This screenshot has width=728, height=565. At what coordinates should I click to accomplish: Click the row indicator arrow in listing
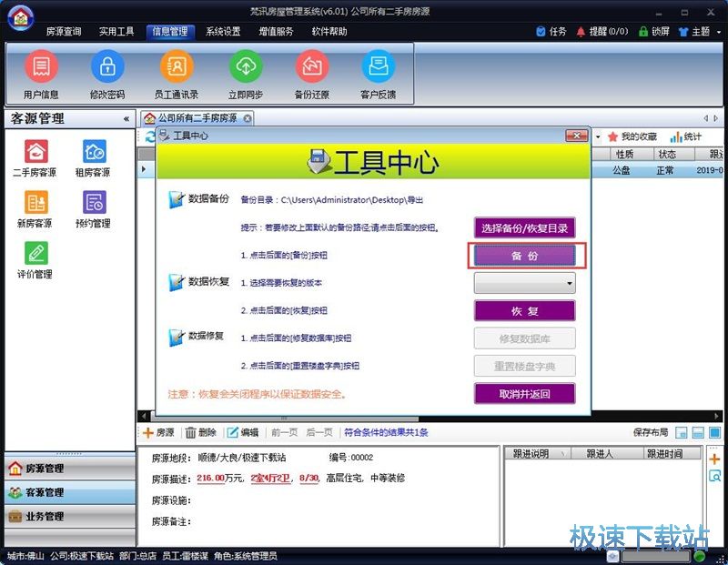[144, 169]
